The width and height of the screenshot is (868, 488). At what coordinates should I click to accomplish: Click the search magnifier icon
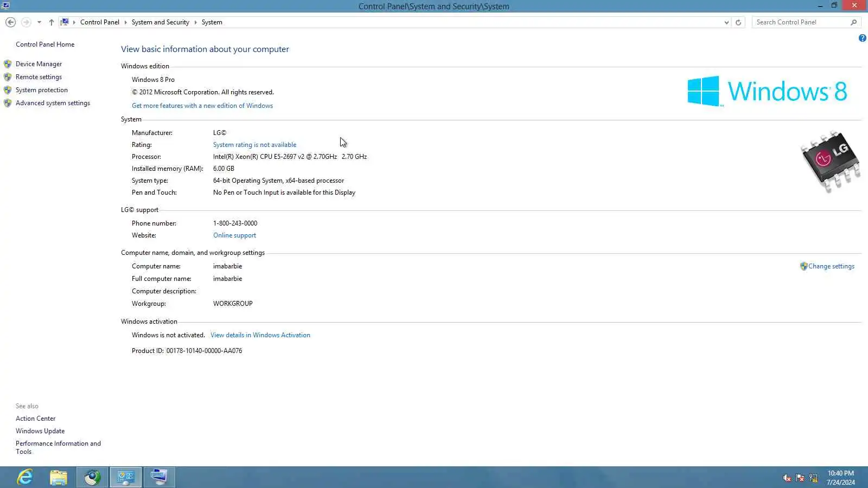click(x=854, y=22)
